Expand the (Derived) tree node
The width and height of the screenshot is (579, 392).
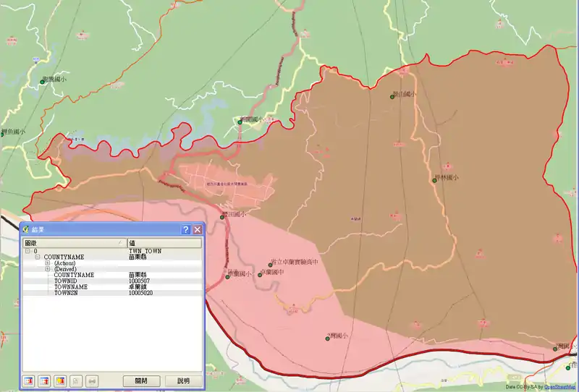click(48, 269)
